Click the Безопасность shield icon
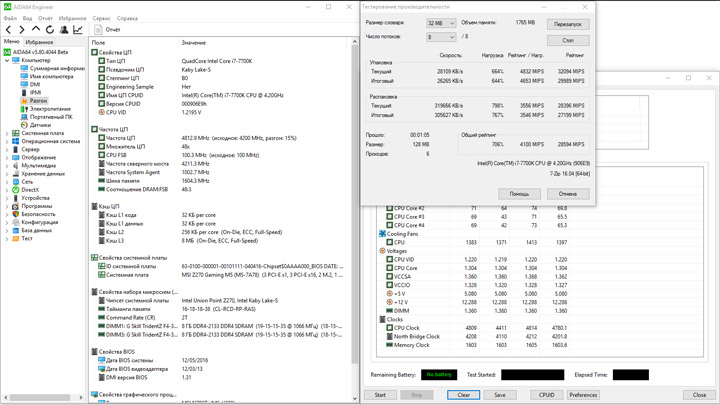This screenshot has height=405, width=720. point(16,214)
